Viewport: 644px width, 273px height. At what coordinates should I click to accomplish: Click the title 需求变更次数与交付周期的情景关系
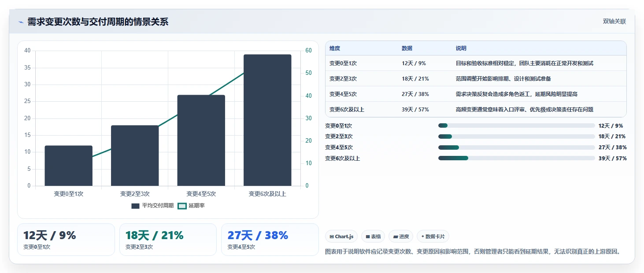pyautogui.click(x=98, y=22)
